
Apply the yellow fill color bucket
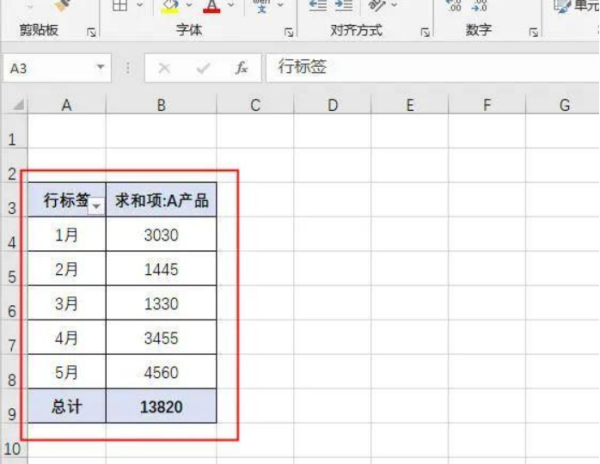click(x=170, y=6)
